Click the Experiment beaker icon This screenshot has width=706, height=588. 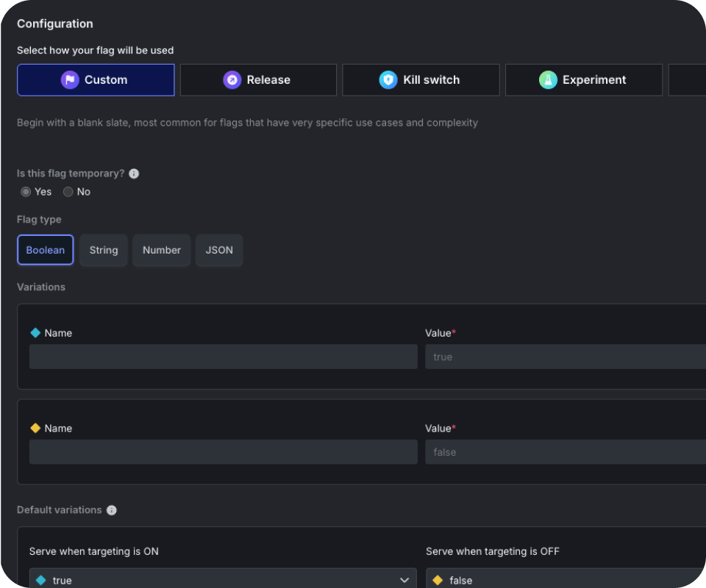548,80
